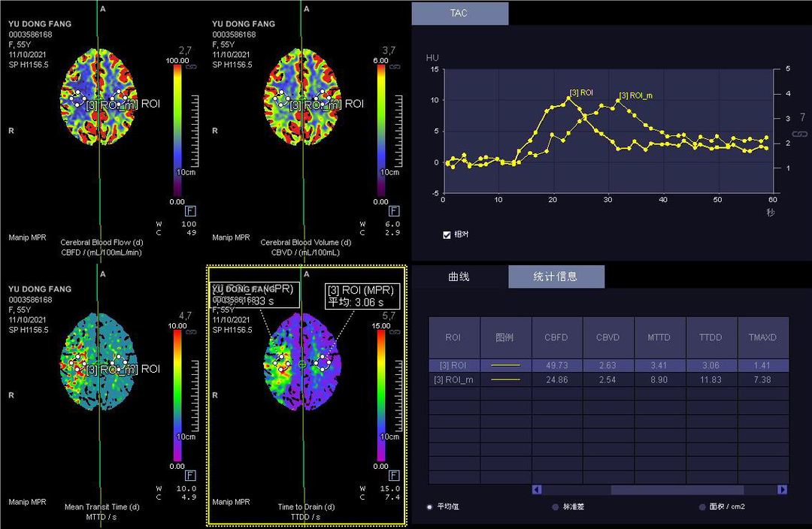812x529 pixels.
Task: Click the TMAXD value 7.38
Action: [x=762, y=380]
